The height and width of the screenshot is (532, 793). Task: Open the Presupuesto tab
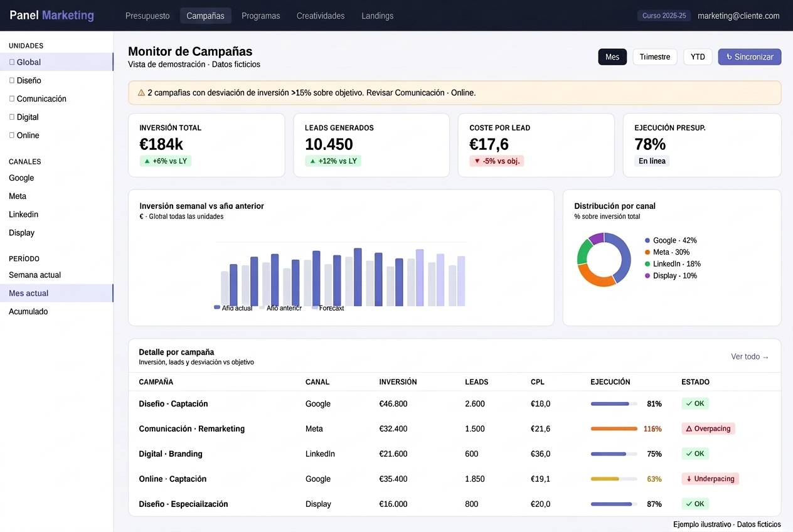(x=147, y=16)
